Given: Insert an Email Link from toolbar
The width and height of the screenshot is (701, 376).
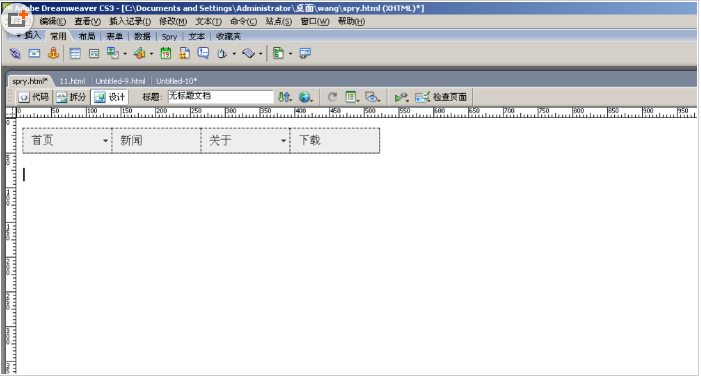Looking at the screenshot, I should (x=34, y=54).
